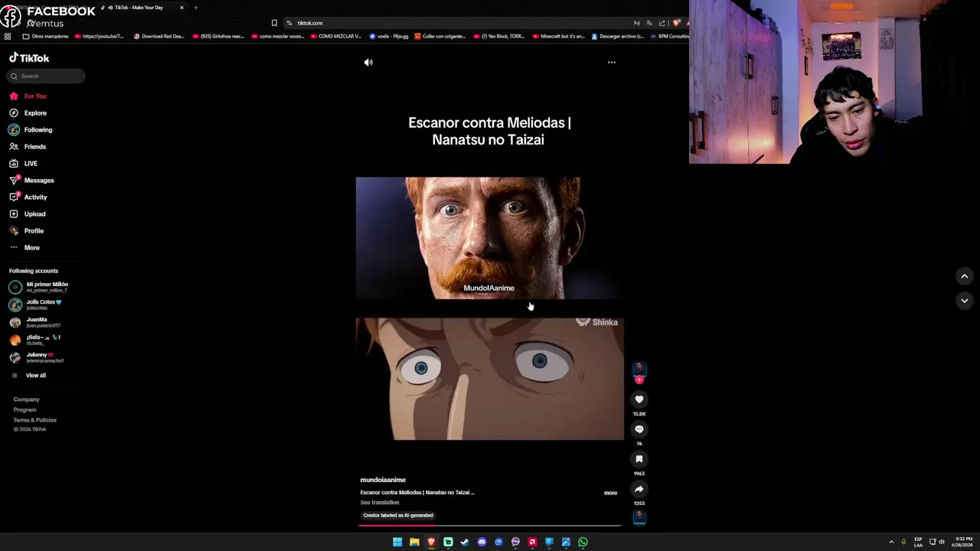980x551 pixels.
Task: Open the Friends page
Action: click(x=28, y=147)
